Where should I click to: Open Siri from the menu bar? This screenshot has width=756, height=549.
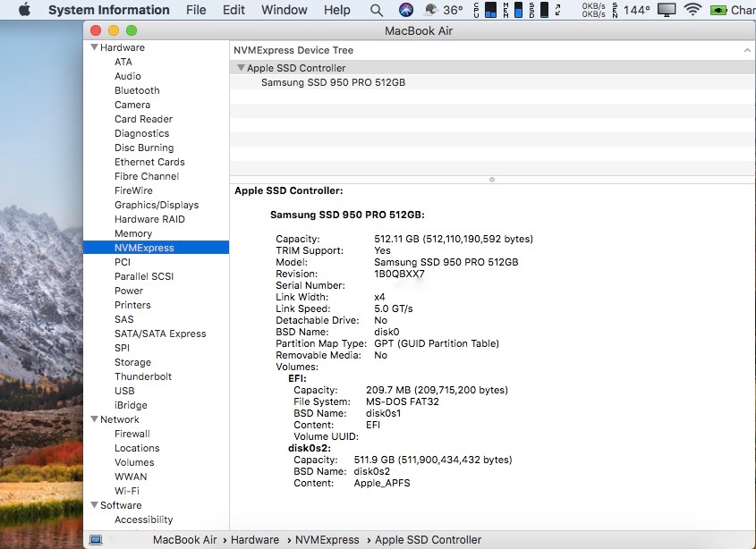pyautogui.click(x=406, y=10)
